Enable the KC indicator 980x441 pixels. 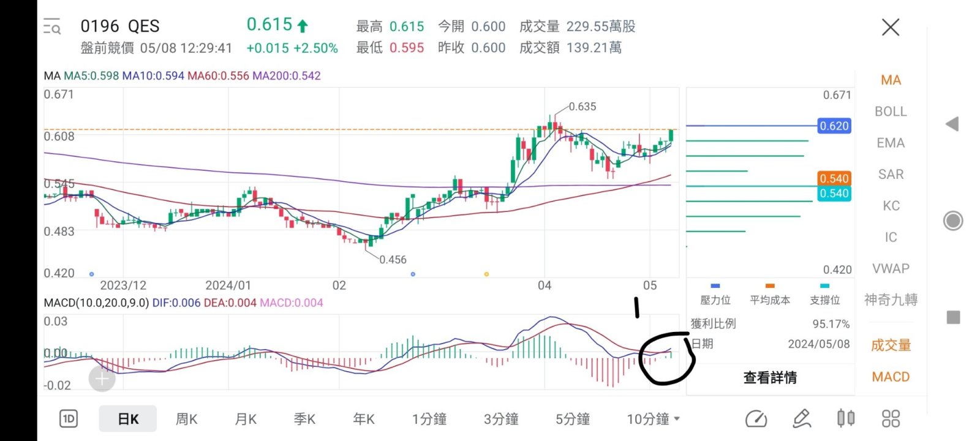point(891,206)
